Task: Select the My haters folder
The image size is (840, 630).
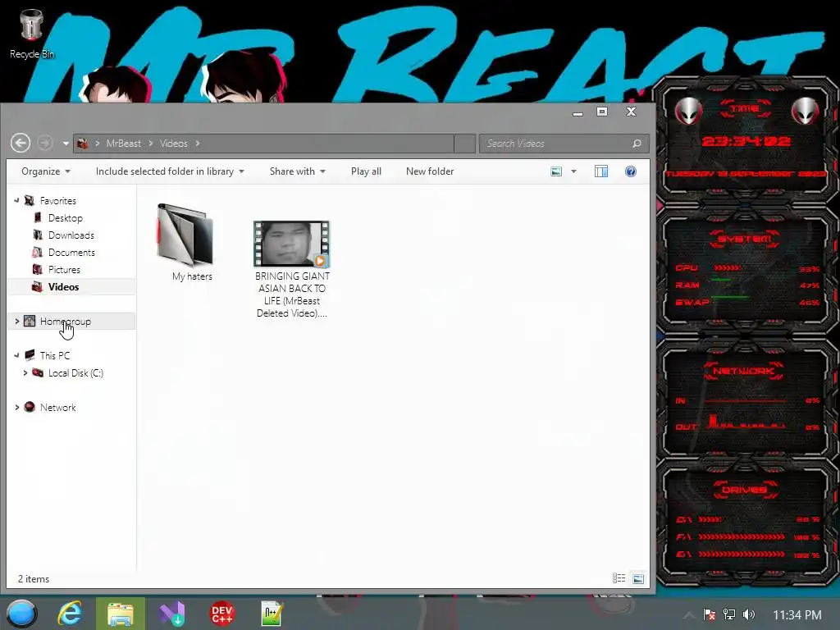Action: (x=186, y=243)
